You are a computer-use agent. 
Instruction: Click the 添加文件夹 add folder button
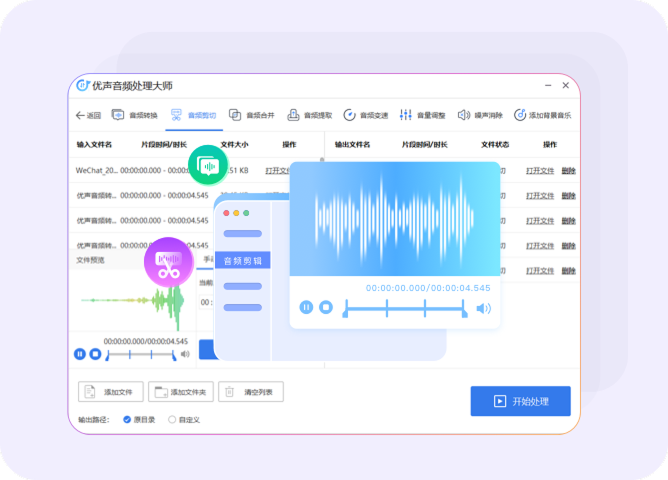(181, 392)
